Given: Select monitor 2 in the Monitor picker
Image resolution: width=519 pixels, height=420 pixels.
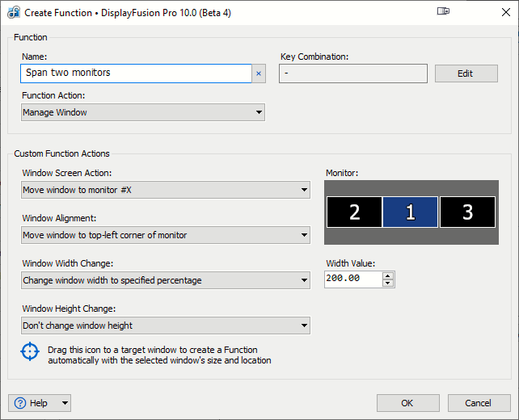Looking at the screenshot, I should coord(354,212).
